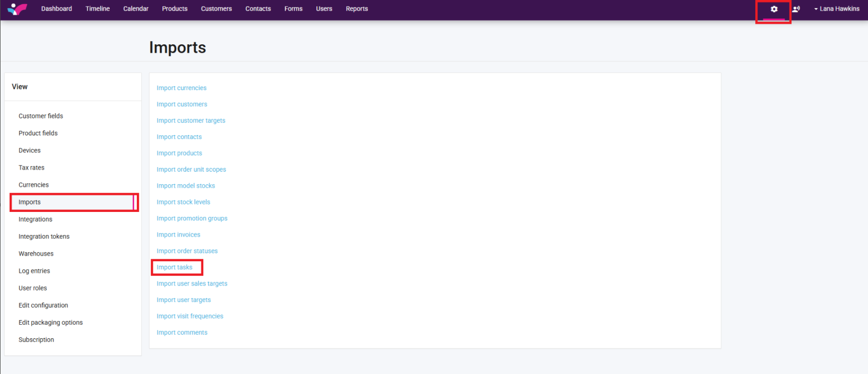Click the user voice icon in header
Screen dimensions: 868x374
(796, 9)
